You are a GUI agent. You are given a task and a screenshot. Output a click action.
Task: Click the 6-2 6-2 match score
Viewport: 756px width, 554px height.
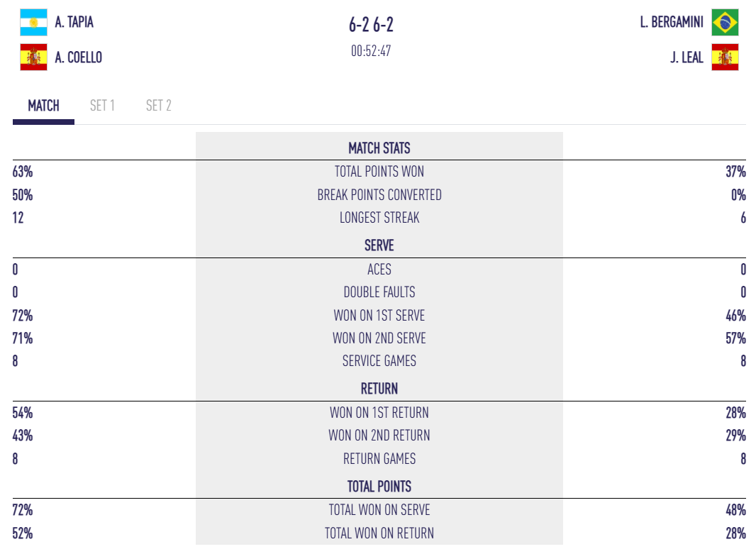click(371, 26)
